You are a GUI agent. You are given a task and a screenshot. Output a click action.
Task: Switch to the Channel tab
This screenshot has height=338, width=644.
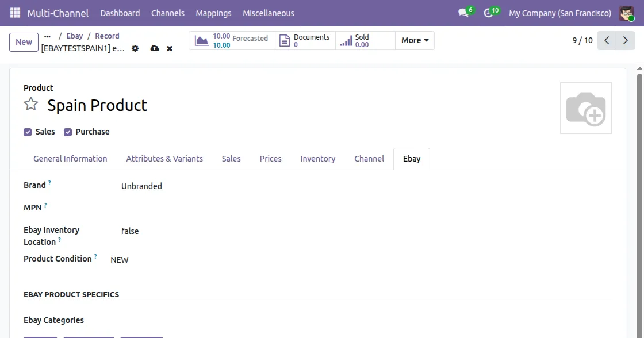[369, 159]
